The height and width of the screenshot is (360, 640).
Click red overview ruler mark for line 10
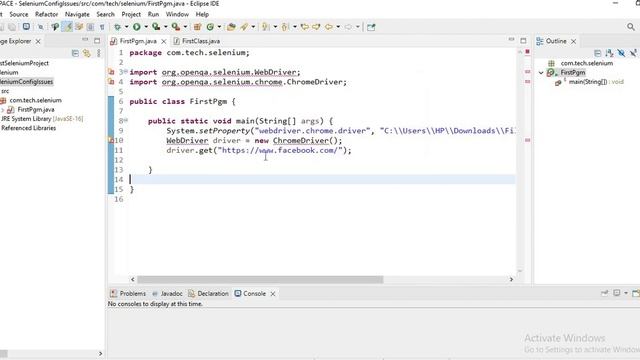coord(527,140)
